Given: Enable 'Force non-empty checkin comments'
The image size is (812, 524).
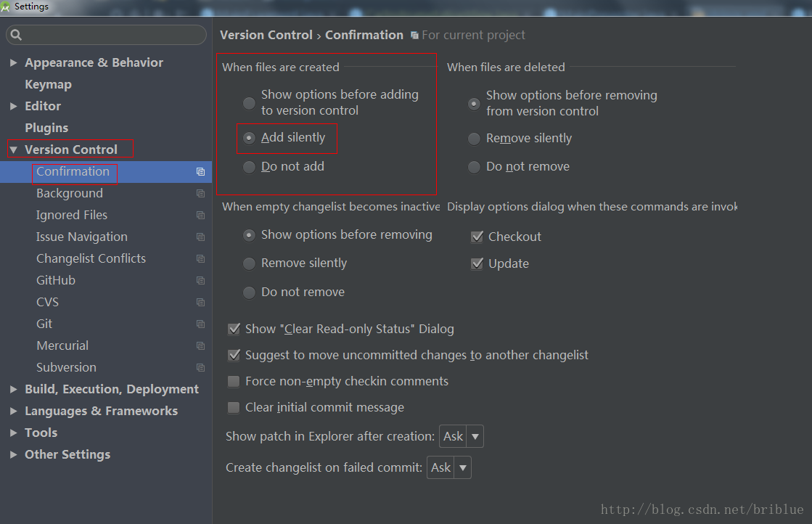Looking at the screenshot, I should click(234, 382).
